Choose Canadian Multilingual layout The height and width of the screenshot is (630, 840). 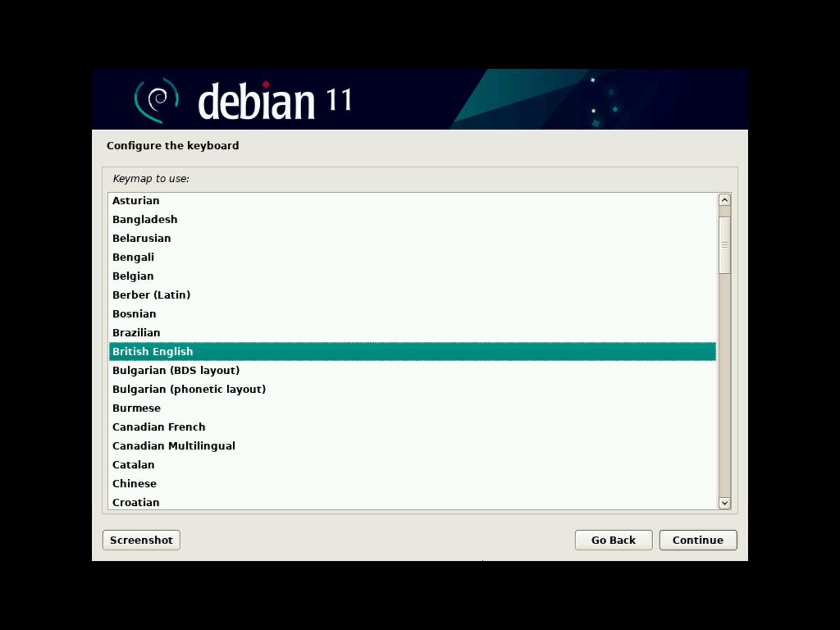[412, 446]
